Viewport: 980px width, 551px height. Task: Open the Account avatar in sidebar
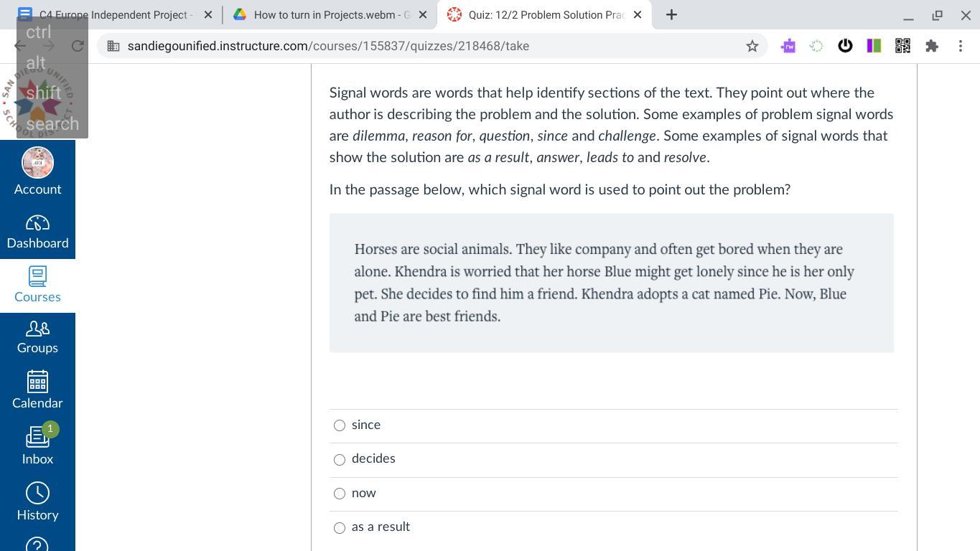pyautogui.click(x=37, y=163)
